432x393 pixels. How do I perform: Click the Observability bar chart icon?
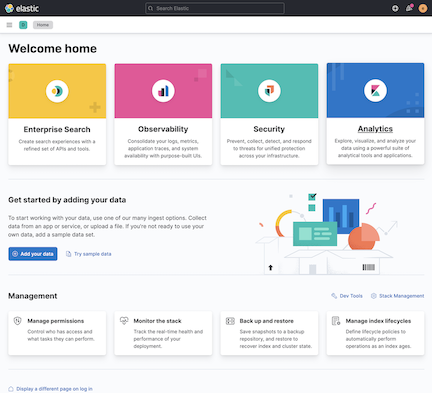tap(163, 91)
